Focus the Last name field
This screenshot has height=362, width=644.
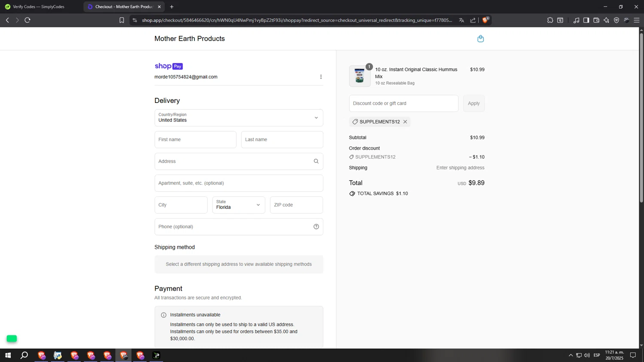point(282,139)
